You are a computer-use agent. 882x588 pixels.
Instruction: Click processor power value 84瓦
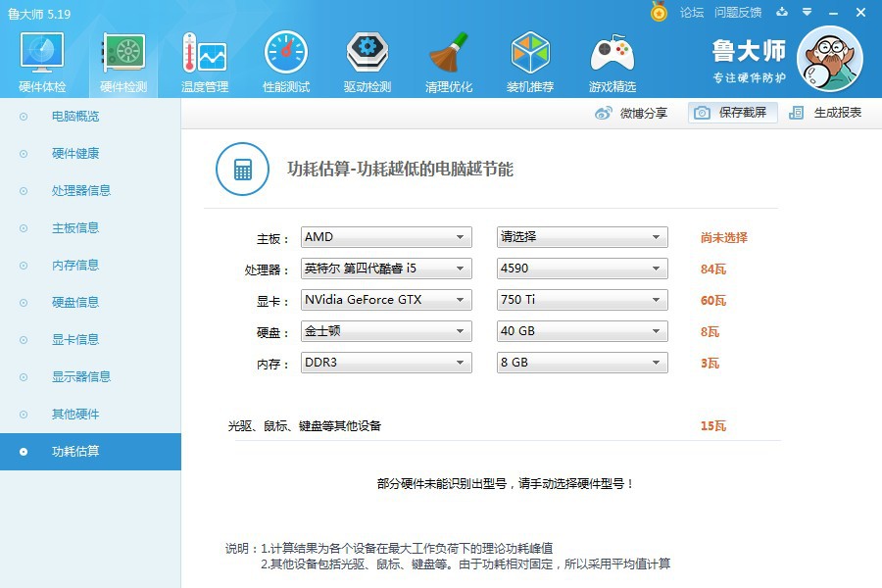click(713, 269)
